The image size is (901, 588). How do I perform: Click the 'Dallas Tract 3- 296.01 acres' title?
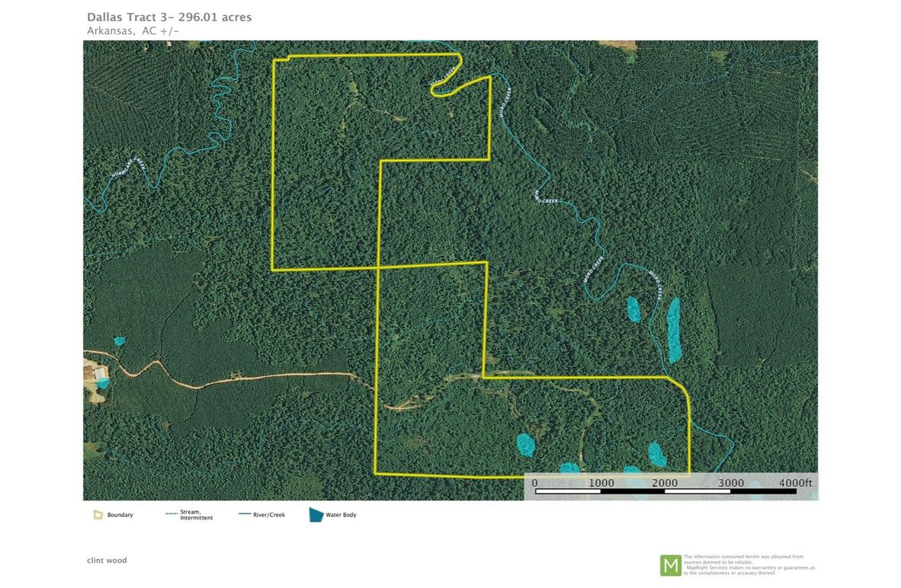[x=169, y=18]
